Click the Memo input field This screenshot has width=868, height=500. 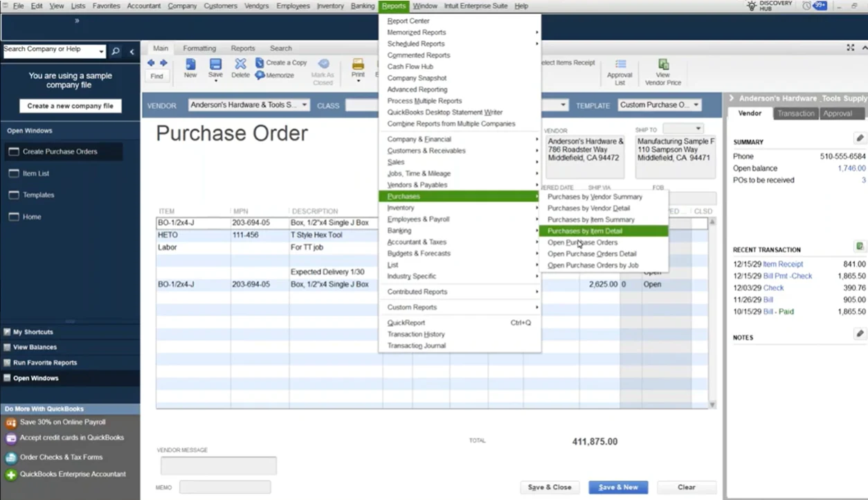[224, 488]
